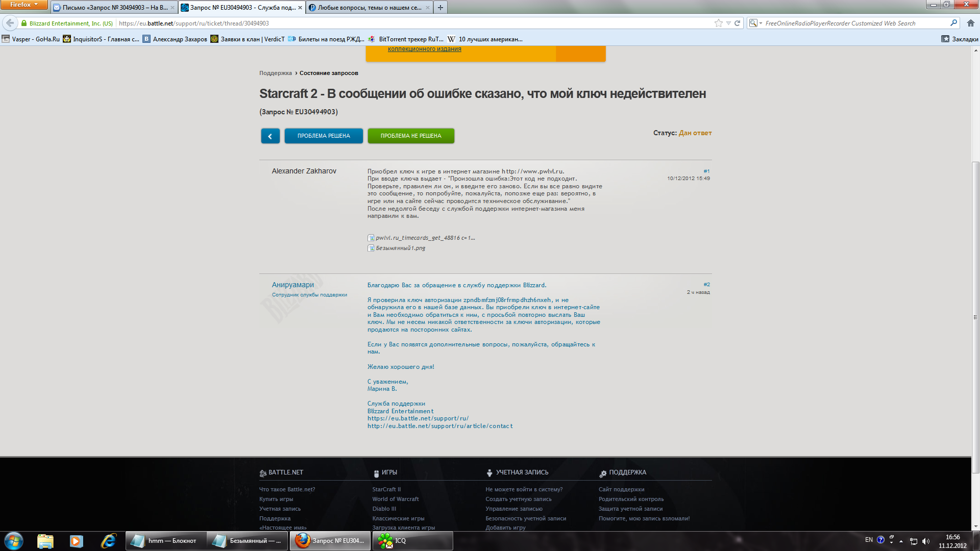Close the Письмо «Запрос mail tab

tap(173, 8)
